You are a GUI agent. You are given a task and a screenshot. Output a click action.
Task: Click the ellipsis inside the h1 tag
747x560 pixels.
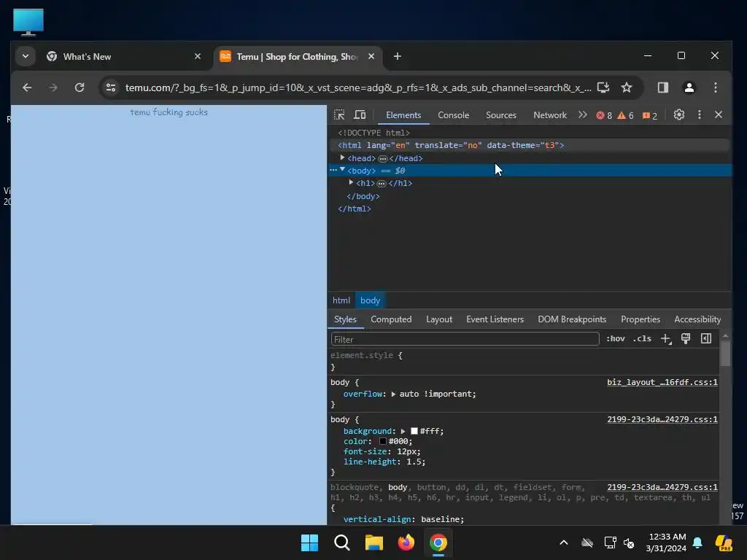tap(381, 183)
